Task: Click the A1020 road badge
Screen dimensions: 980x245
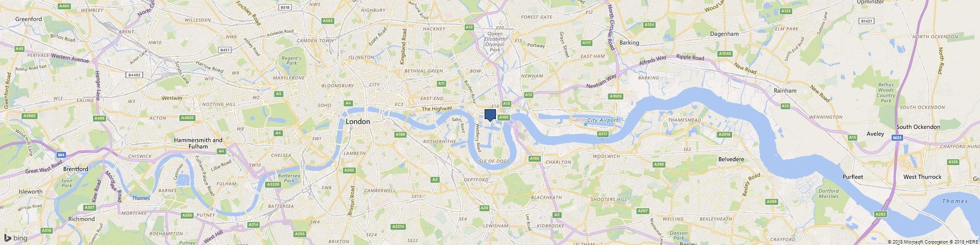Action: click(x=616, y=97)
